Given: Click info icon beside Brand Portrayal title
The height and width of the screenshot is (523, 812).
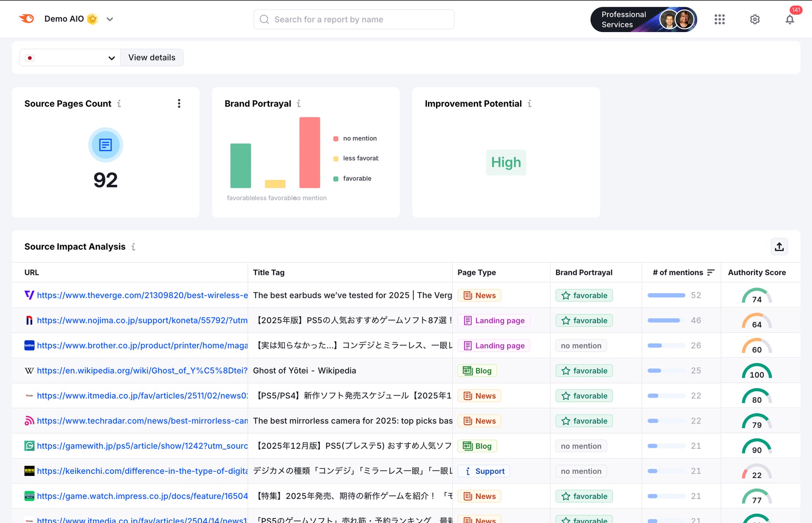Looking at the screenshot, I should pos(299,103).
